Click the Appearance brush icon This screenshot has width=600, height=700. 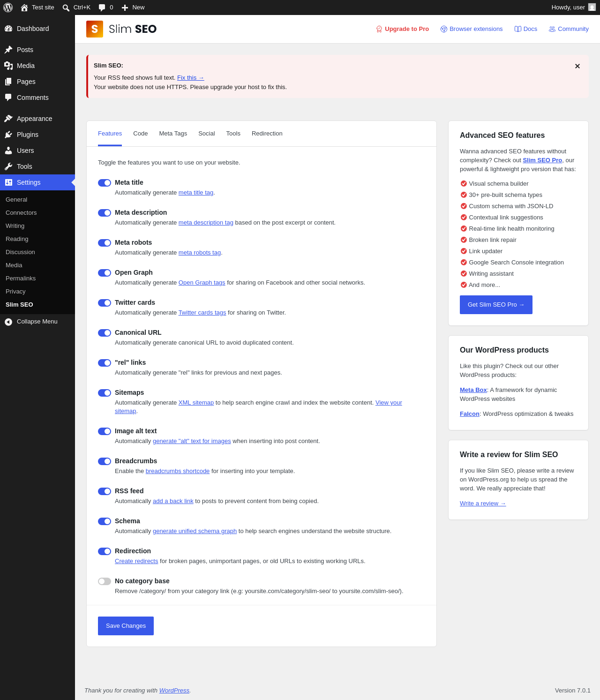pyautogui.click(x=8, y=119)
